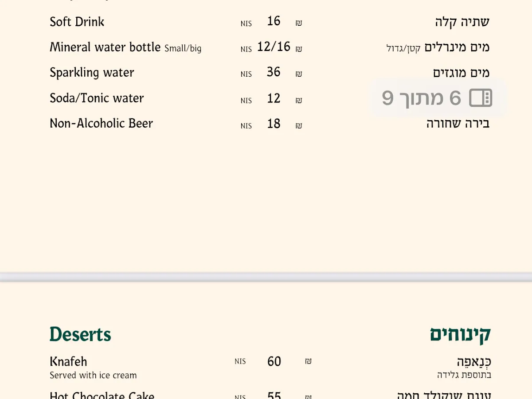
Task: Click the mineral water price 12/16
Action: pyautogui.click(x=274, y=47)
